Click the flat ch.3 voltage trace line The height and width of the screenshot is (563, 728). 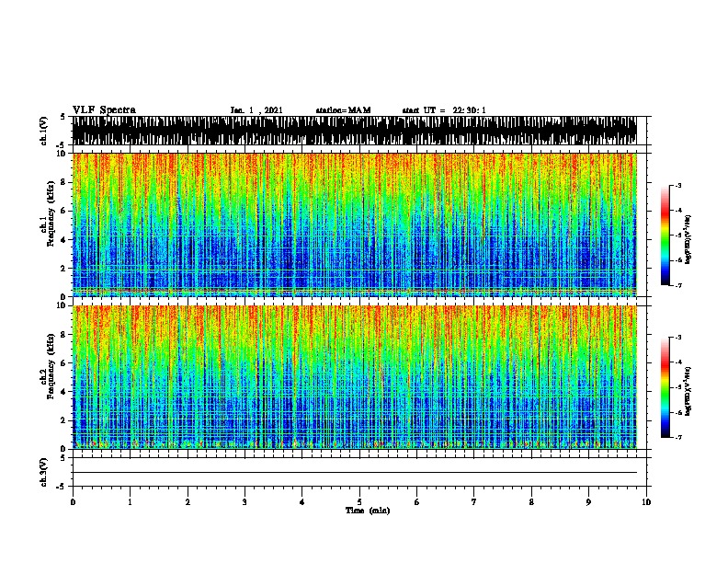click(x=354, y=473)
